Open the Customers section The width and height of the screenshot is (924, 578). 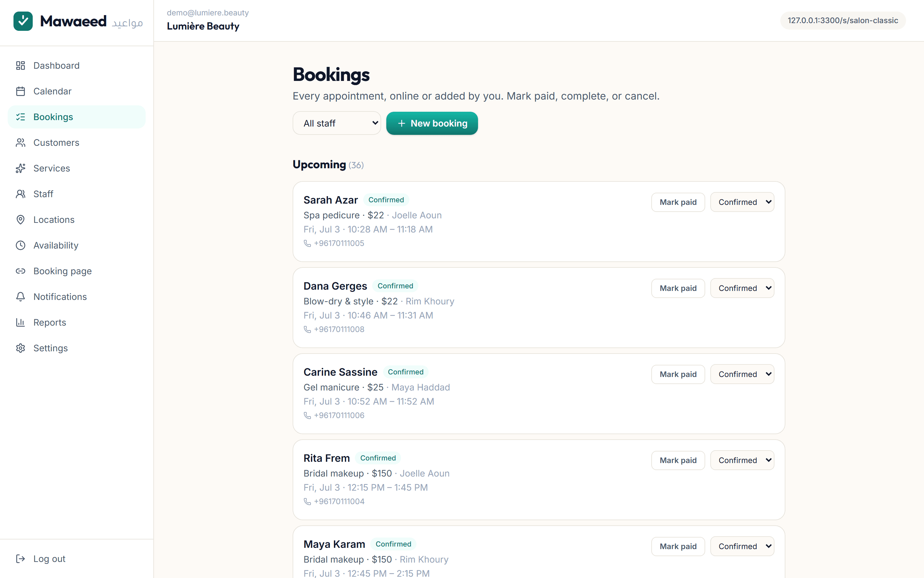76,142
